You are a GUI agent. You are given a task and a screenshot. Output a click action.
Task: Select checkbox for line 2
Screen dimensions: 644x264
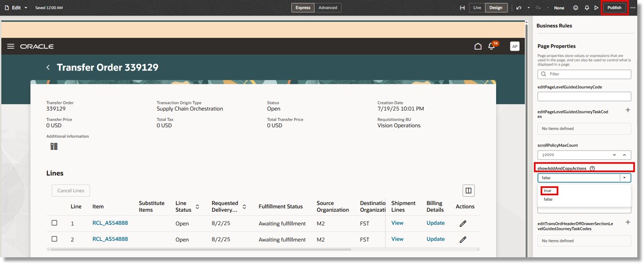pos(54,239)
